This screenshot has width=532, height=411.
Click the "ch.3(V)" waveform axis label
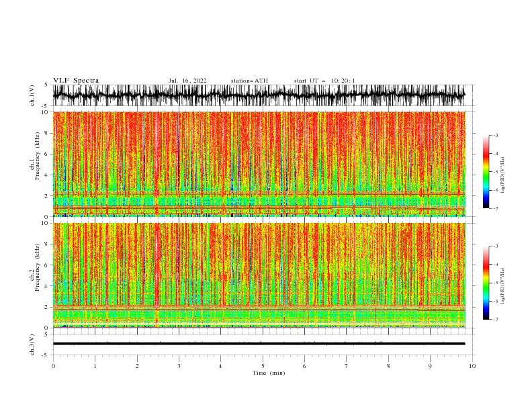tap(32, 345)
